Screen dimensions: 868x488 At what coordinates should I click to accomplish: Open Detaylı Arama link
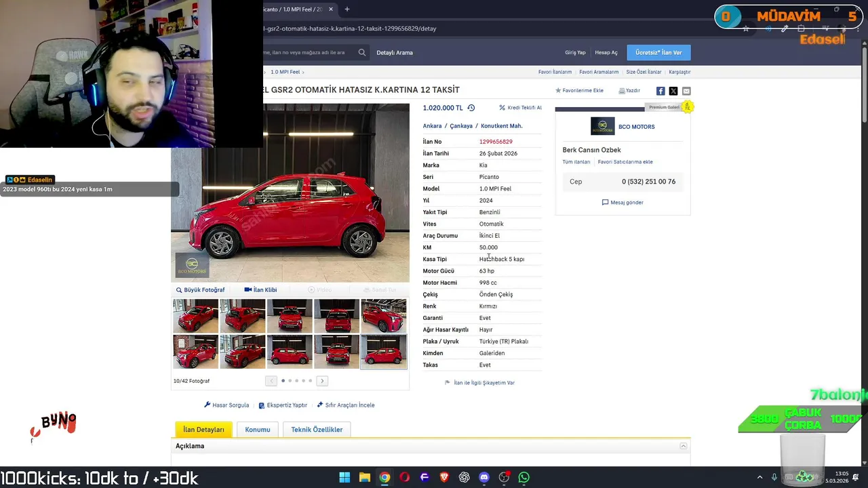395,52
